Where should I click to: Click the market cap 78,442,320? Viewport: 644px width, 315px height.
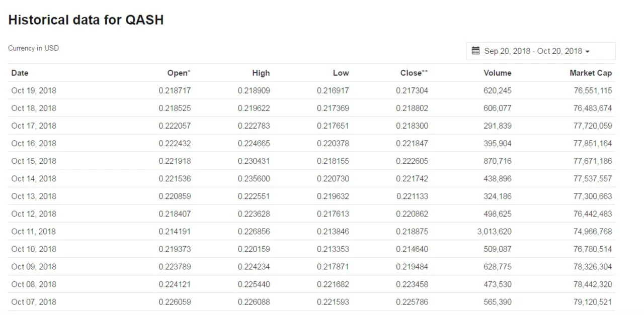coord(593,284)
